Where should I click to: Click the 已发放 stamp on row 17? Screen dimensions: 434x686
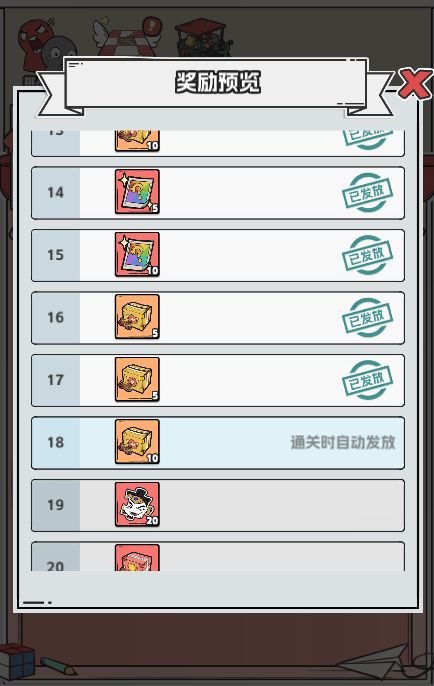368,380
